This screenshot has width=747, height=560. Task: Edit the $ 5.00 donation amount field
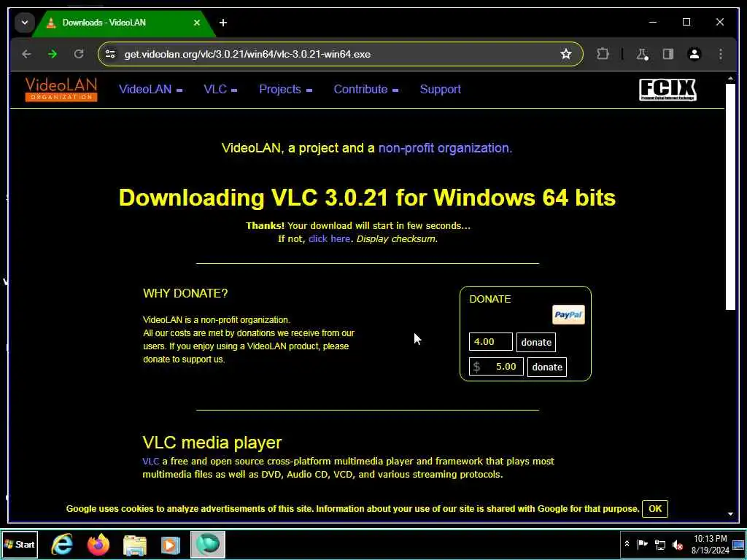496,367
